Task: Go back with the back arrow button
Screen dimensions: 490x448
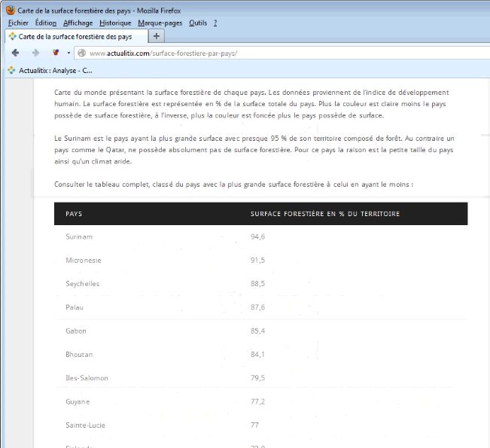Action: pyautogui.click(x=15, y=53)
